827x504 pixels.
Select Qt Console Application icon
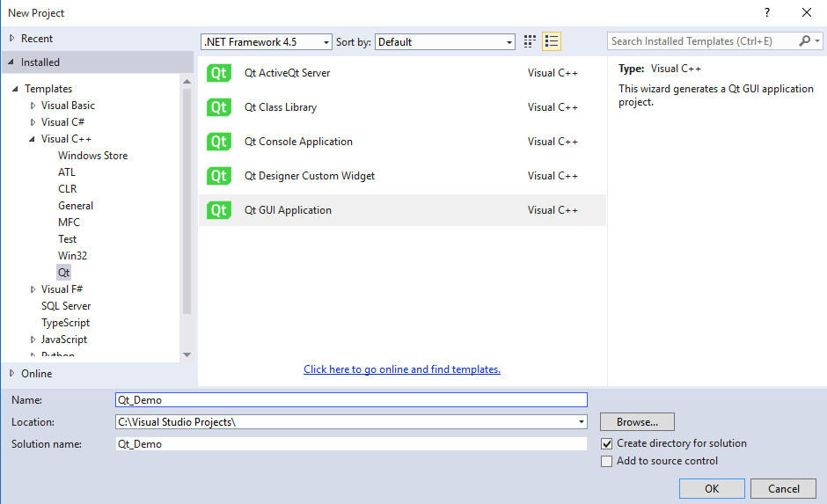click(219, 142)
